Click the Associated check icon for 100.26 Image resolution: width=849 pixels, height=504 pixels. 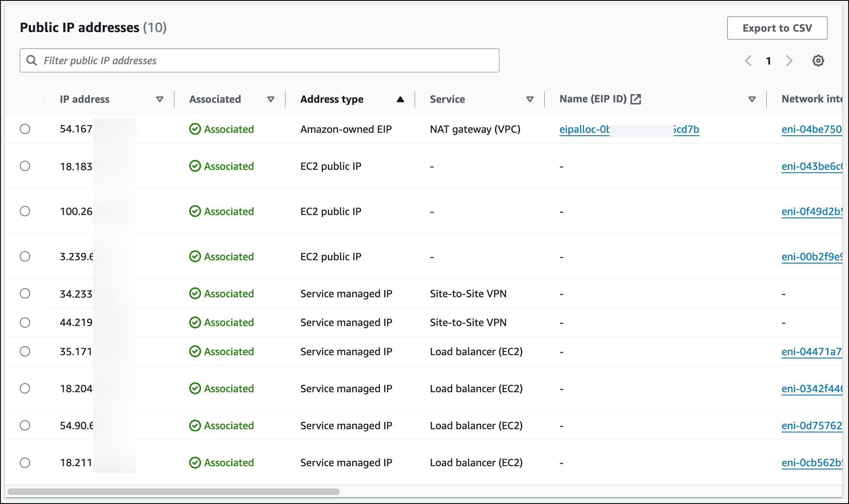click(x=195, y=211)
